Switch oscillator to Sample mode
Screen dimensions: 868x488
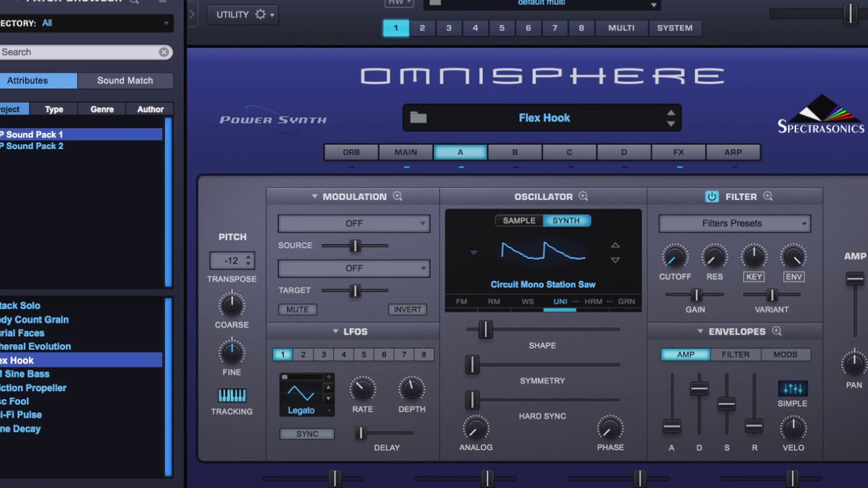[x=519, y=220]
